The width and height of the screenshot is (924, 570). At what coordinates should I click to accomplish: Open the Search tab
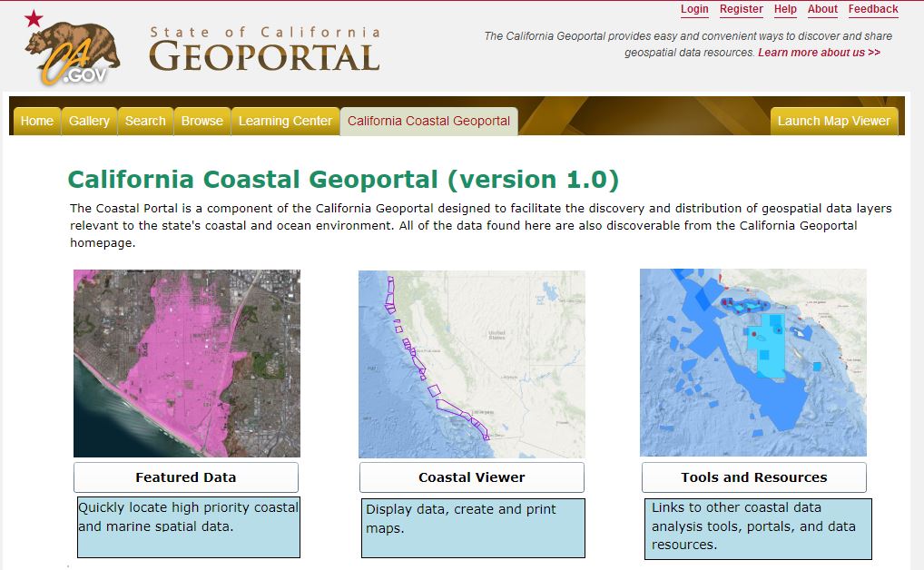click(145, 121)
